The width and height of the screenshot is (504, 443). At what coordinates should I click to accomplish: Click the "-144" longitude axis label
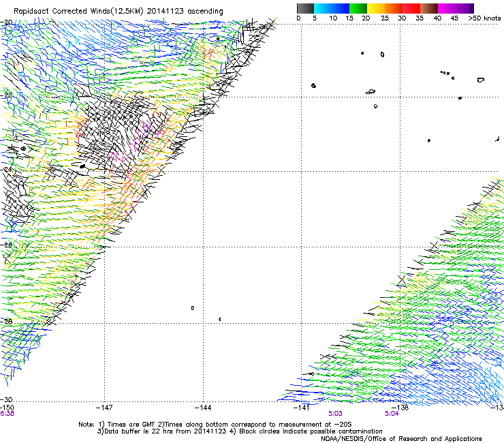203,408
